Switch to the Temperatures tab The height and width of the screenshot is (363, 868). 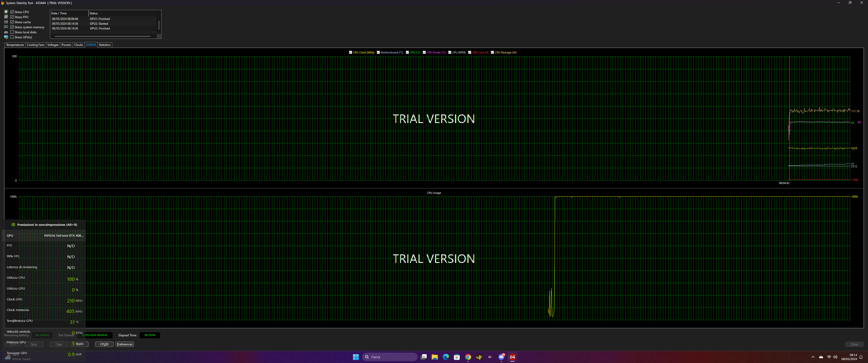coord(15,45)
